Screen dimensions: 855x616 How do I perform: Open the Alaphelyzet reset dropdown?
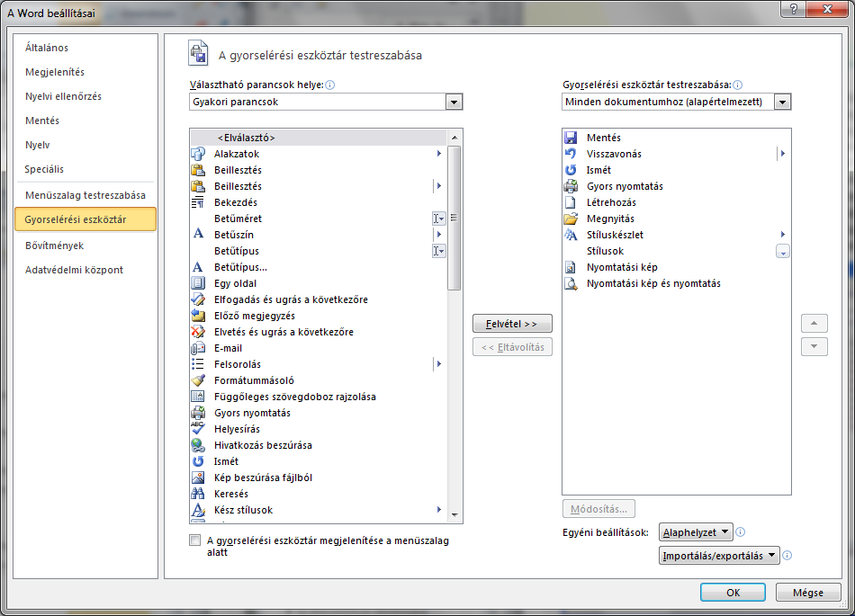(695, 532)
